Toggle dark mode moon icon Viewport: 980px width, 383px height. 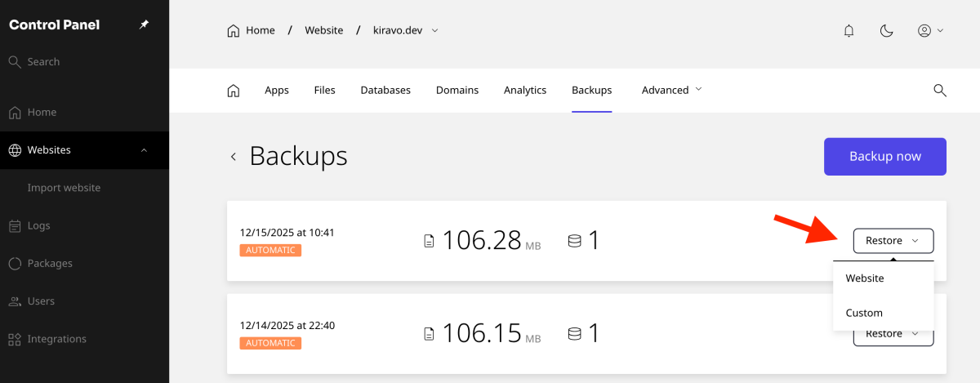886,31
